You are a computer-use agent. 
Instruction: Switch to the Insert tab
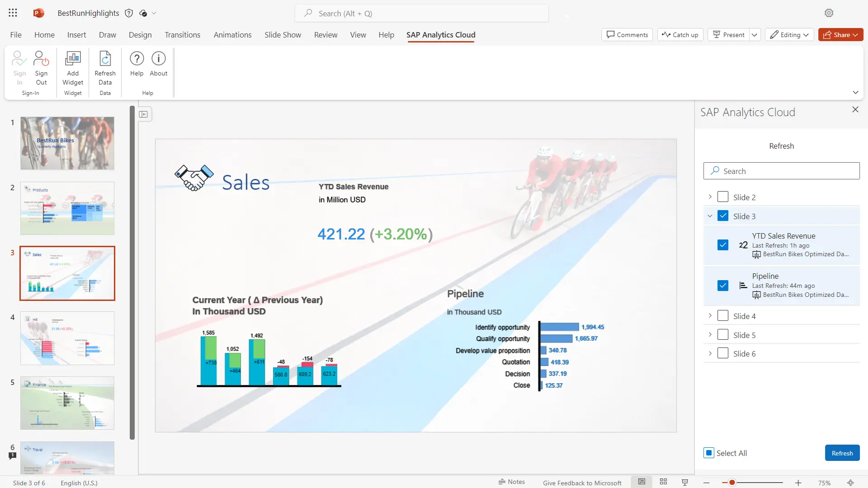pos(76,35)
